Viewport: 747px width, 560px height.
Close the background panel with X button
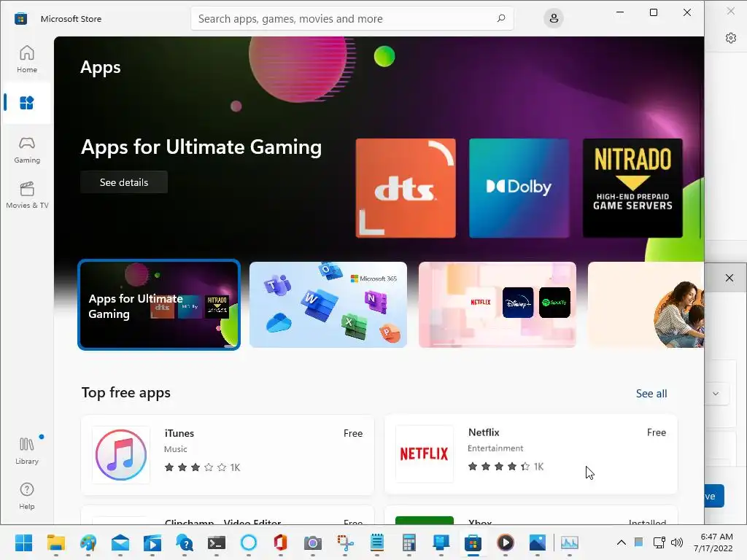729,278
